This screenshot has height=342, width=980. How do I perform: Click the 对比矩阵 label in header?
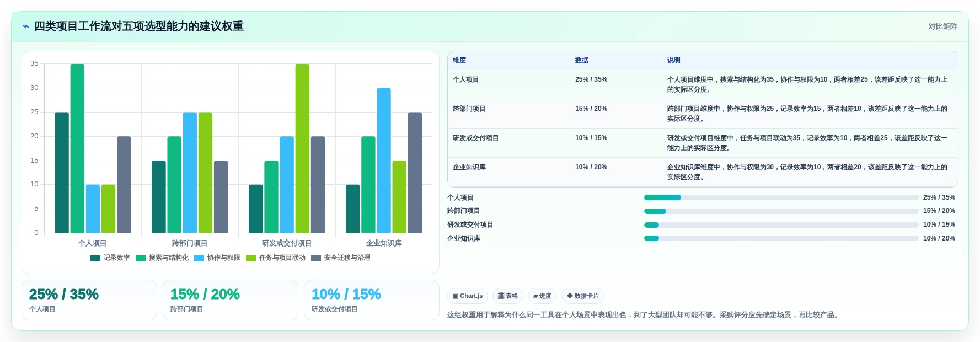click(x=942, y=26)
